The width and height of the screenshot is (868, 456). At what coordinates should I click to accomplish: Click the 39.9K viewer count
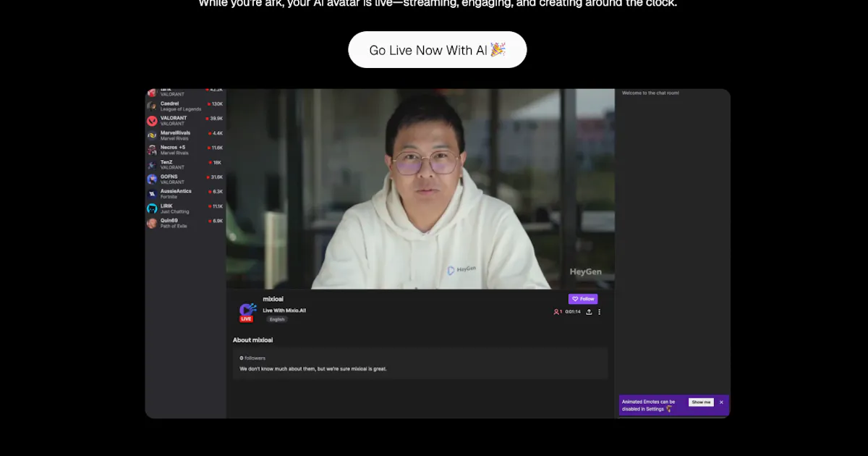click(x=216, y=119)
